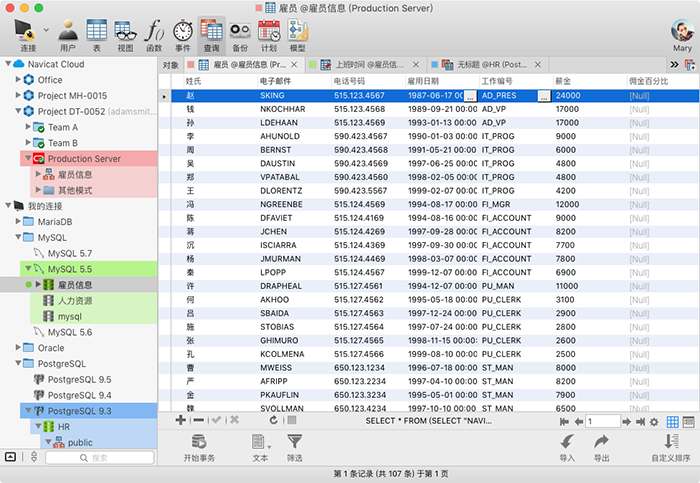Switch to grid view
The image size is (700, 483).
point(673,422)
